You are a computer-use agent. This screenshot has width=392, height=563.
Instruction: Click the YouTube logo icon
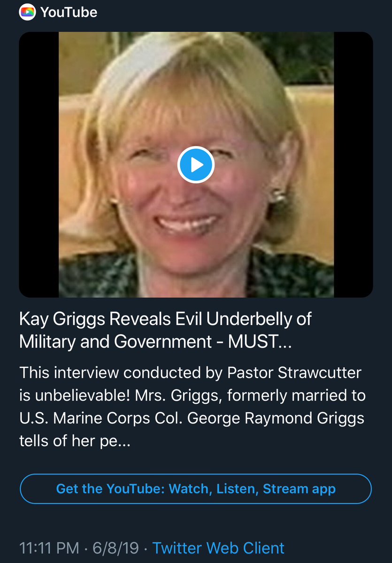(x=28, y=12)
